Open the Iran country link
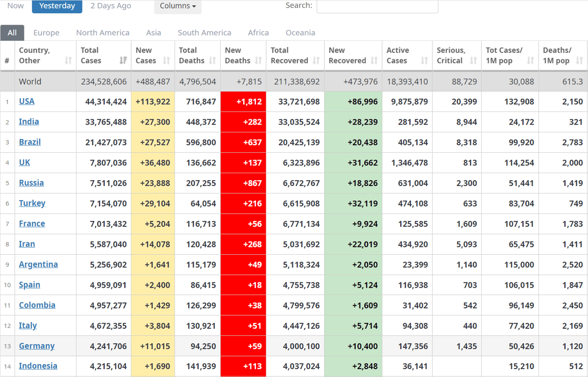 (x=27, y=244)
